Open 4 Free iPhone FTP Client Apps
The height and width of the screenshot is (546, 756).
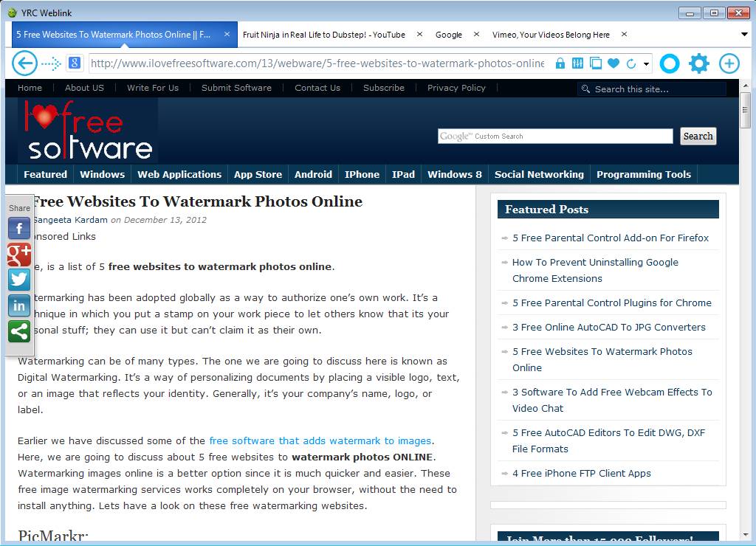[582, 473]
